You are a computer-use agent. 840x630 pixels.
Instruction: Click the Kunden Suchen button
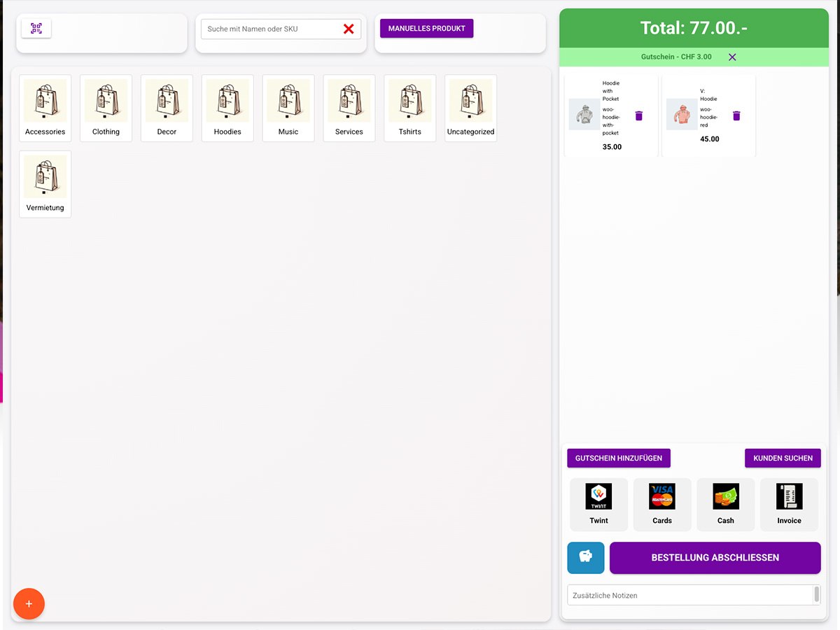tap(783, 458)
